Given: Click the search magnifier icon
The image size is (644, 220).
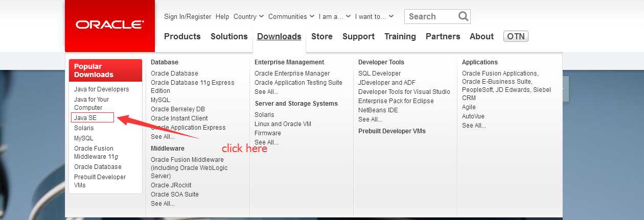Looking at the screenshot, I should pos(463,16).
